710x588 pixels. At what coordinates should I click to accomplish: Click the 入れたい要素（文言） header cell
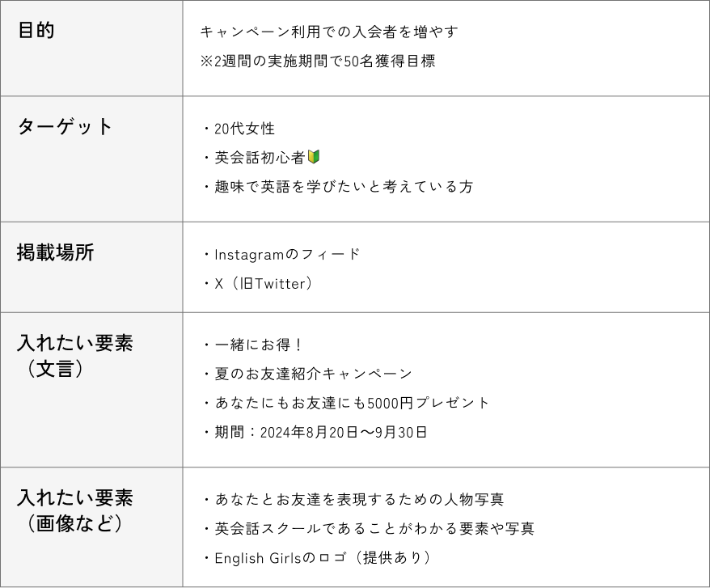(74, 355)
